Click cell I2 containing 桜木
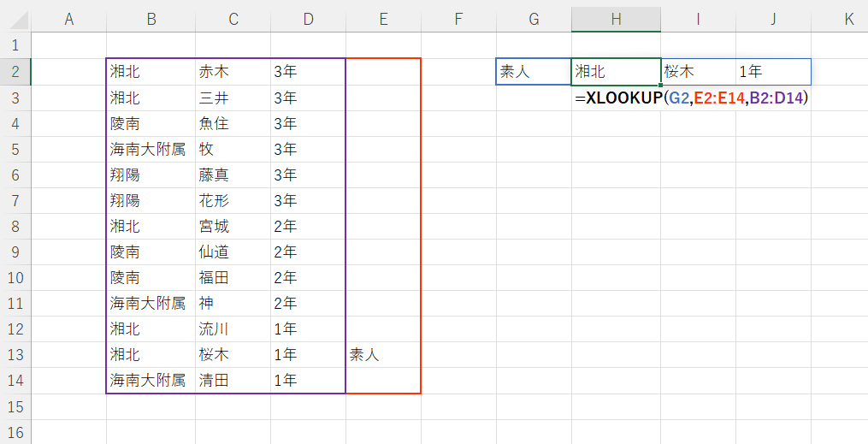The height and width of the screenshot is (444, 868). pyautogui.click(x=698, y=71)
